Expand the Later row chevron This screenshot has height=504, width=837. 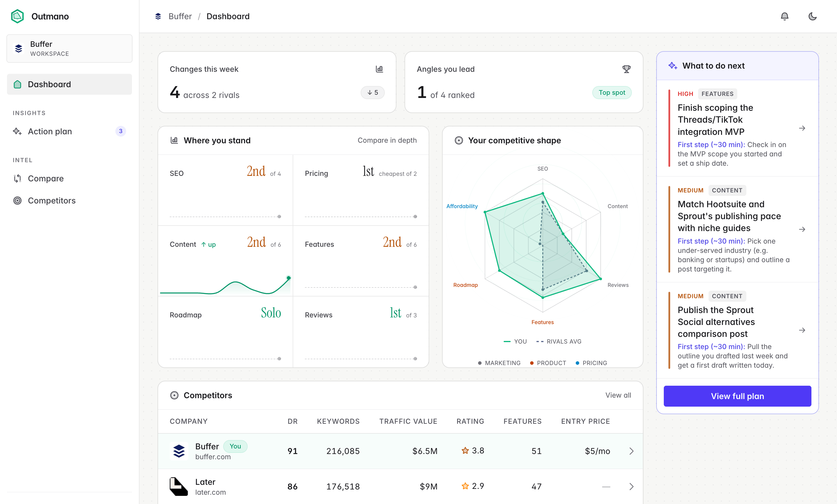[631, 487]
